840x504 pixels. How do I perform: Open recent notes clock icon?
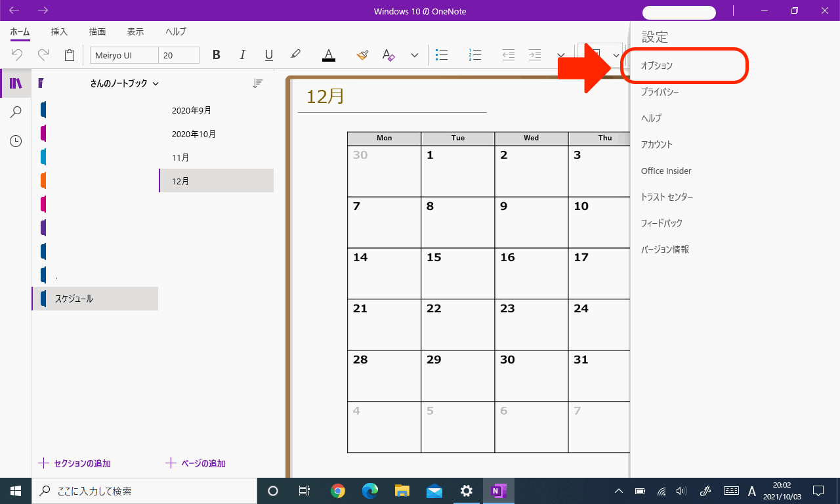pos(16,141)
